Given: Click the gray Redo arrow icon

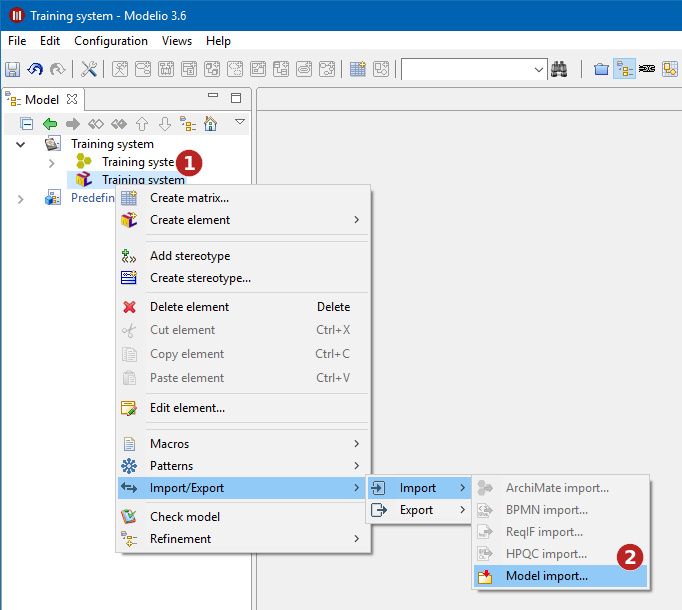Looking at the screenshot, I should pyautogui.click(x=57, y=69).
